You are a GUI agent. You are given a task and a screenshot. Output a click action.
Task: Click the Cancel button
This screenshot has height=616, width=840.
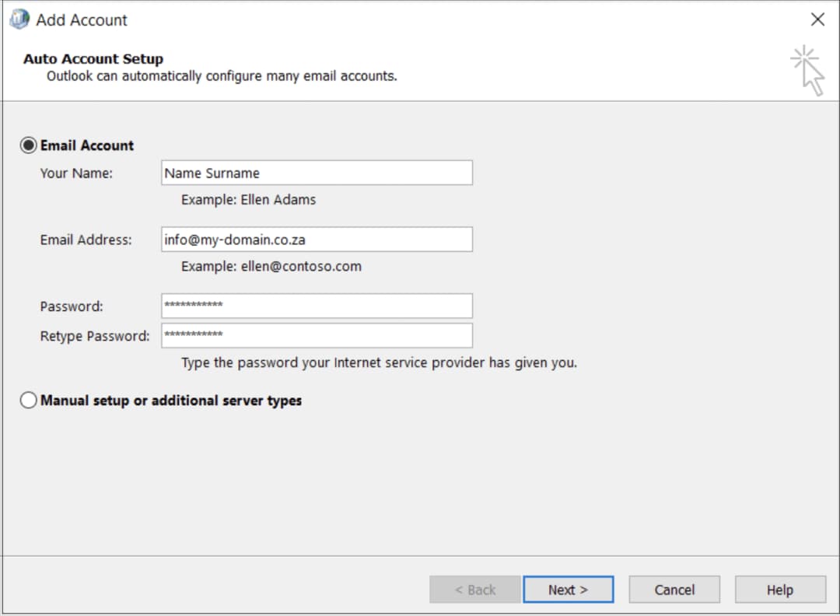[674, 589]
